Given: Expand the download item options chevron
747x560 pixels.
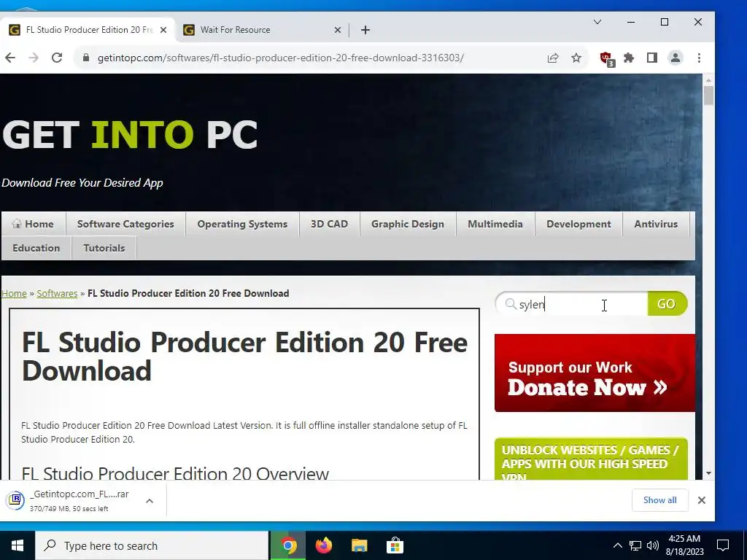Looking at the screenshot, I should 150,500.
